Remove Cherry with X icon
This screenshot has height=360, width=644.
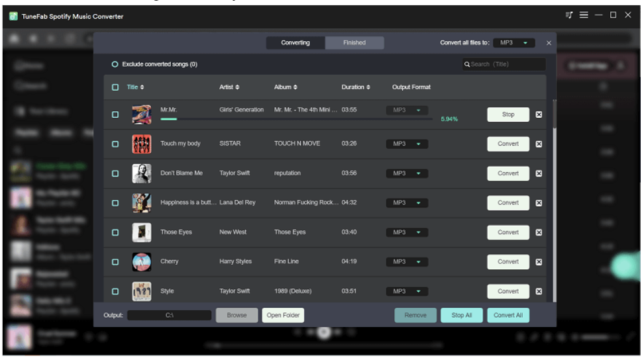(x=539, y=262)
